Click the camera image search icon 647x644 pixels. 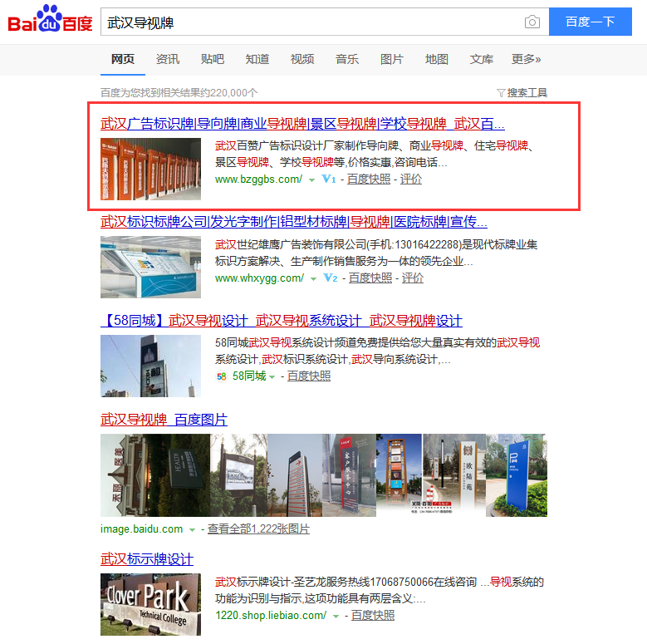pyautogui.click(x=532, y=22)
